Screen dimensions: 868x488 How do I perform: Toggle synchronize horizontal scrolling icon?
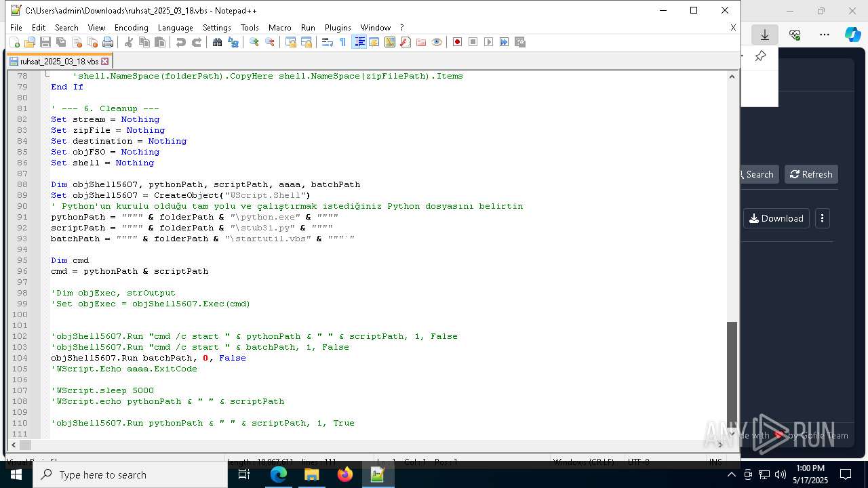pos(307,42)
